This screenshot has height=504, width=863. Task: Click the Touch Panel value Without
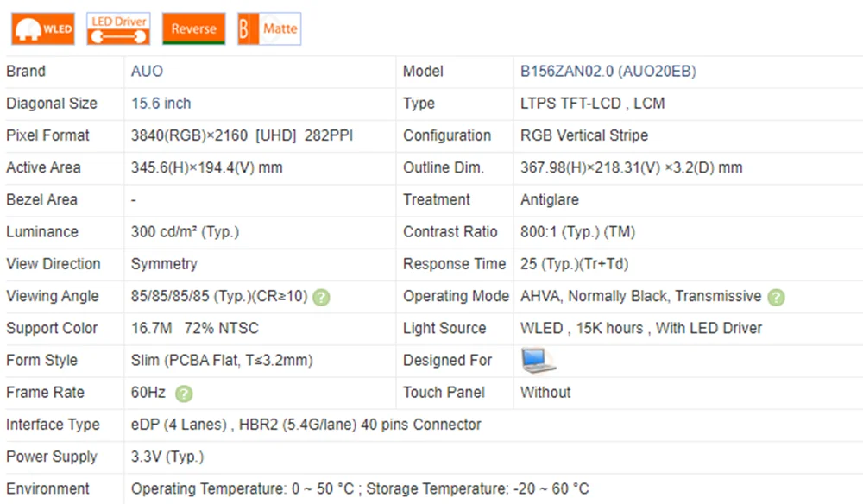[x=545, y=393]
